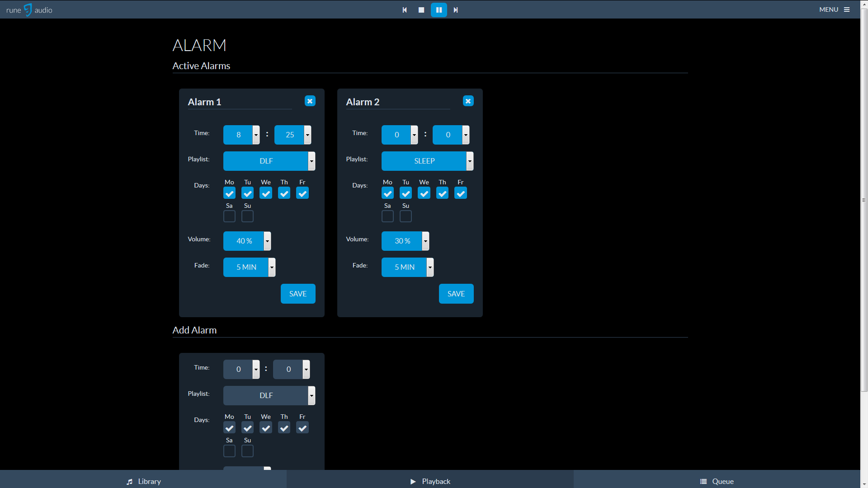
Task: Enable Saturday in Add Alarm
Action: (x=229, y=451)
